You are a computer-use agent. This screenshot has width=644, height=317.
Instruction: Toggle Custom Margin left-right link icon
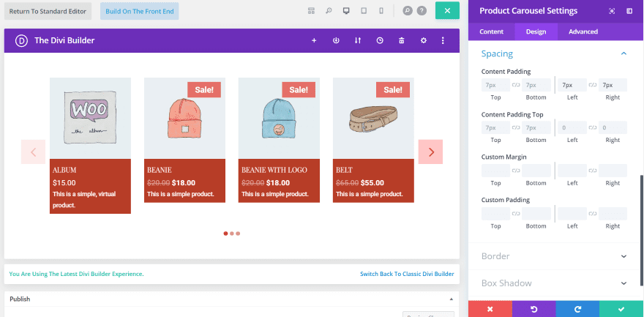[x=593, y=171]
